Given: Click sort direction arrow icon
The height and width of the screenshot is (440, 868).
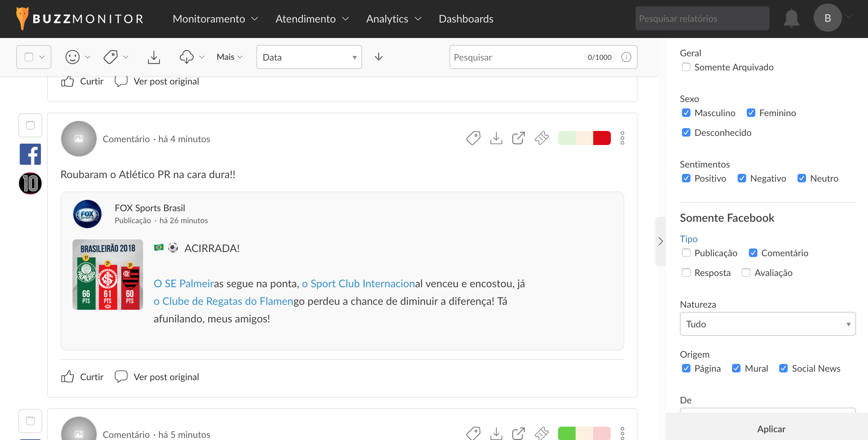Looking at the screenshot, I should [x=379, y=57].
